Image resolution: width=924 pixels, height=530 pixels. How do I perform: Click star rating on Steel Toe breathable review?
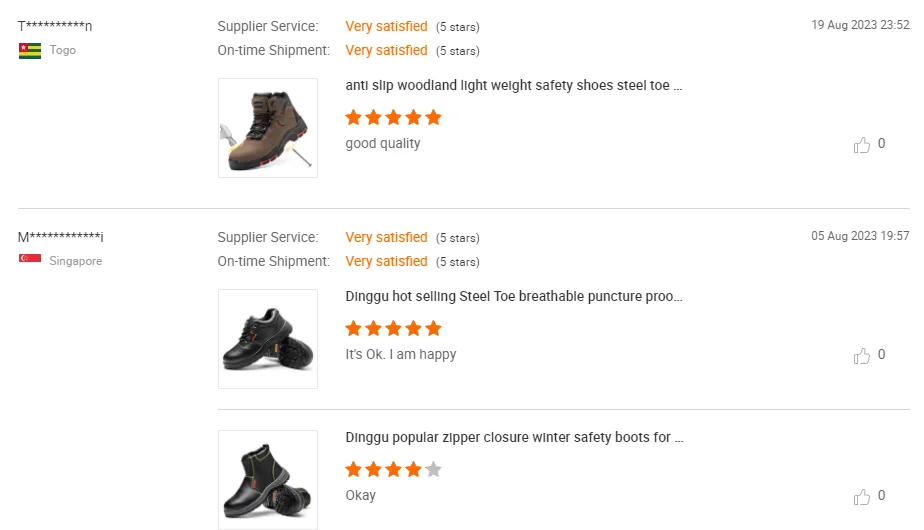point(393,329)
